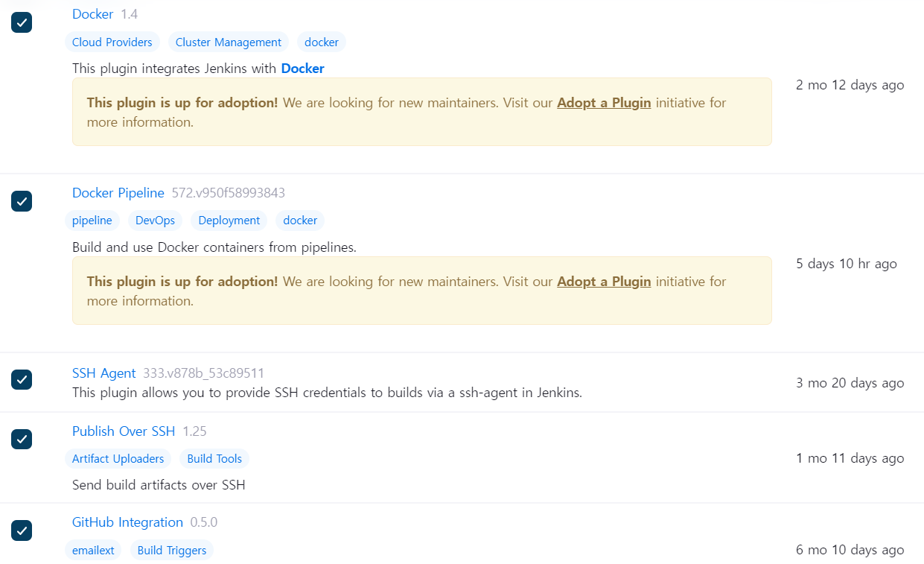
Task: Open the Docker 1.4 plugin link
Action: (x=93, y=14)
